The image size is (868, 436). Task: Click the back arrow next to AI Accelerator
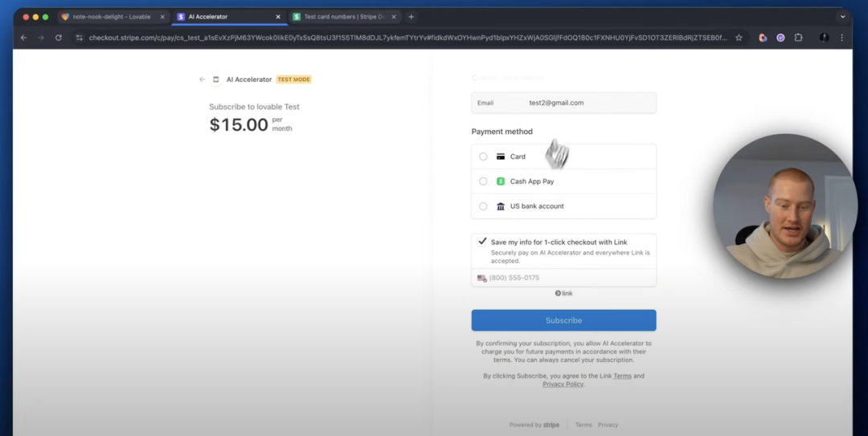[x=202, y=79]
